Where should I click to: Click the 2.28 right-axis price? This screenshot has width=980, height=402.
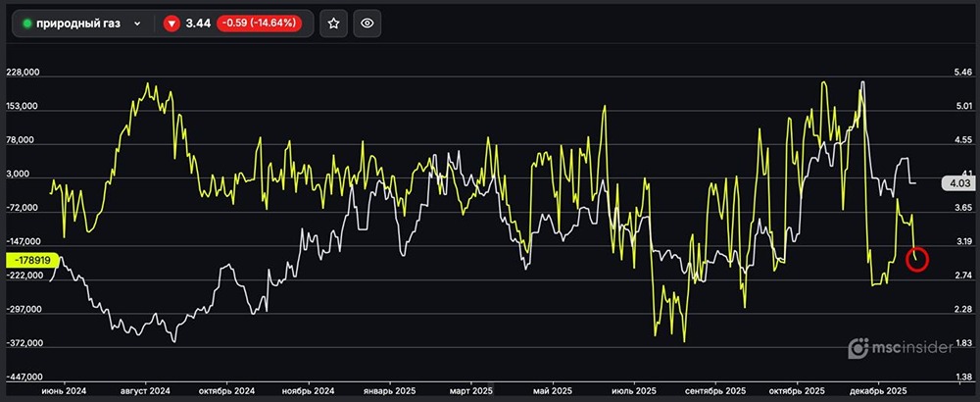click(963, 310)
